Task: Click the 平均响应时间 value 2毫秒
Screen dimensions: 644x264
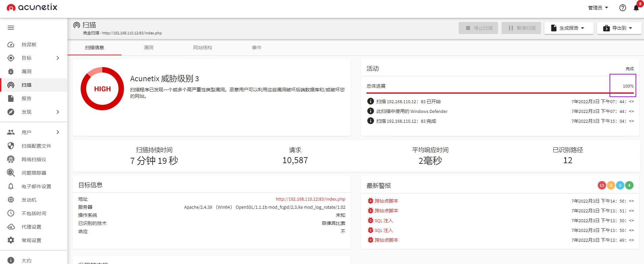Action: 430,161
